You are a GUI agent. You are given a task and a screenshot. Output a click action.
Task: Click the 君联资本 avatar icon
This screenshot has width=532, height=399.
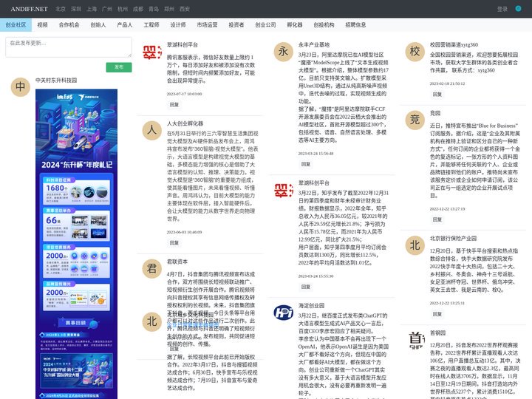(x=152, y=268)
